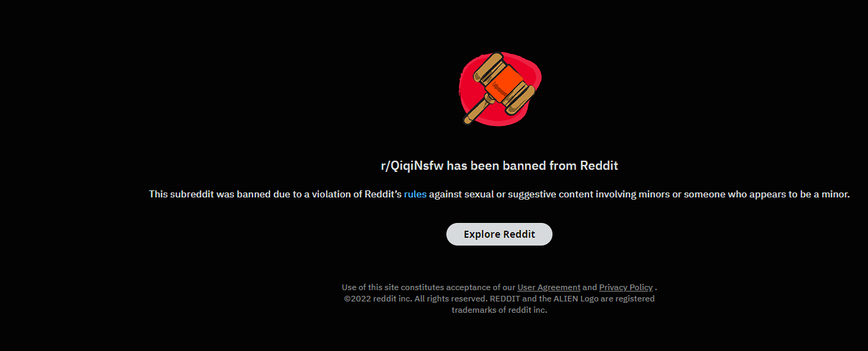Click the r/QiqiNsfw name in the heading
Screen dimensions: 868x351
(412, 166)
